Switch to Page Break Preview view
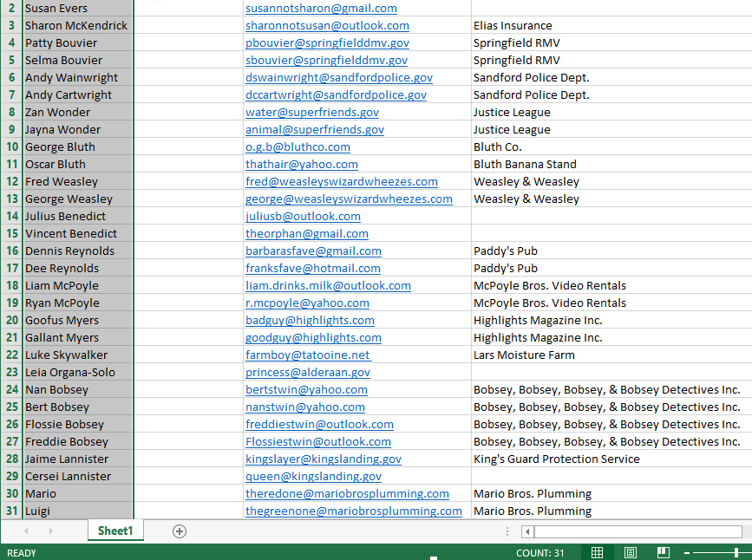This screenshot has width=752, height=560. point(664,552)
